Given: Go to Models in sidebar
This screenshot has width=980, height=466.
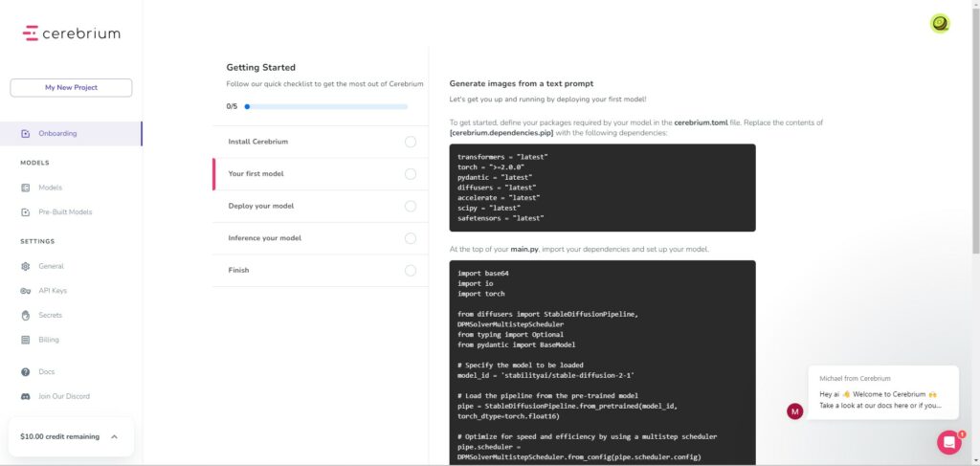Looking at the screenshot, I should (50, 188).
